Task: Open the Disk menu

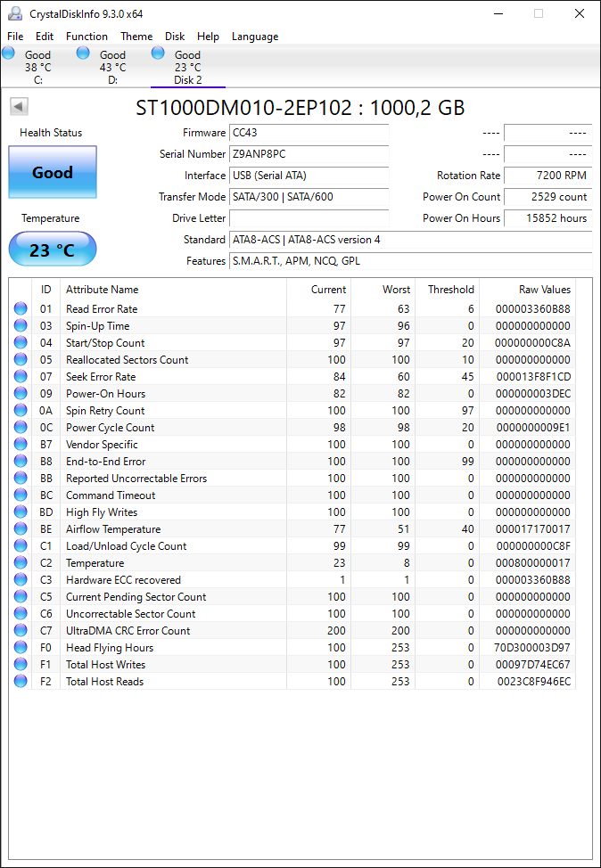Action: click(x=175, y=37)
